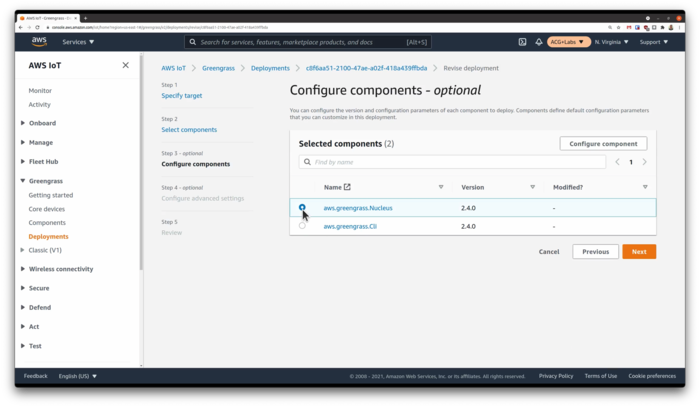
Task: Click the browser back arrow
Action: [21, 27]
